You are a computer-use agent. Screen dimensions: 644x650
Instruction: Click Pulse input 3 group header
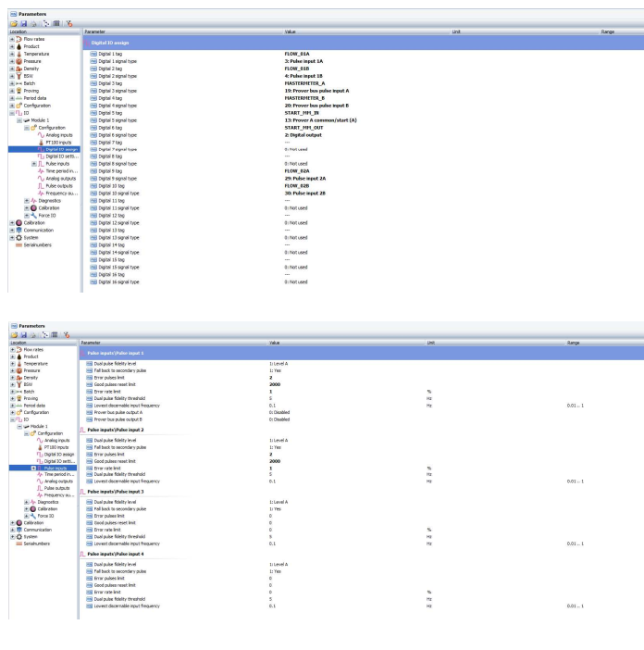click(x=116, y=492)
